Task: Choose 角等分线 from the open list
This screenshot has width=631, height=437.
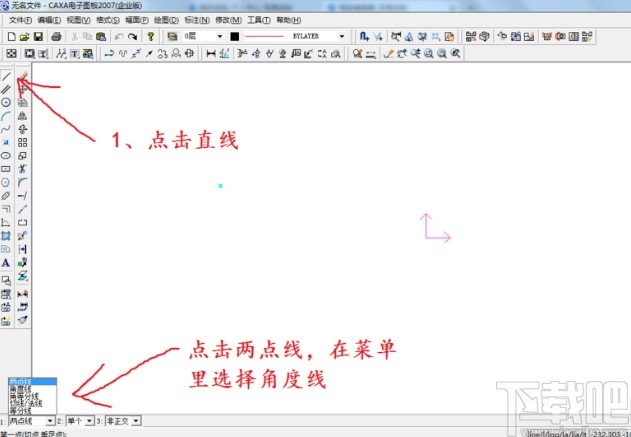Action: coord(32,396)
